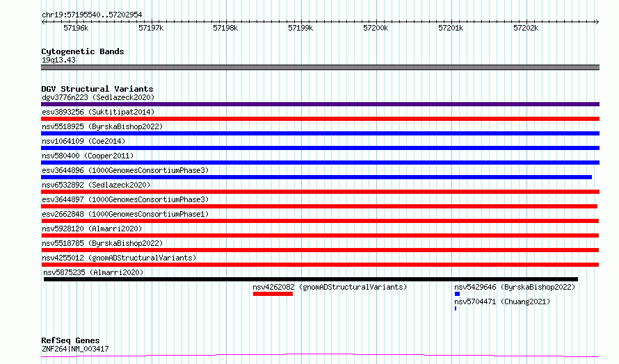The image size is (619, 364).
Task: Open the nsv580400 (Cooper2011) label
Action: click(x=88, y=156)
